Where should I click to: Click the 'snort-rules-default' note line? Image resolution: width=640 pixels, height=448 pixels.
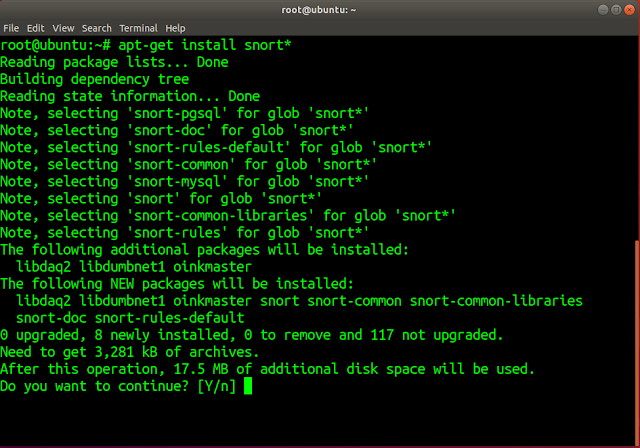[x=216, y=147]
